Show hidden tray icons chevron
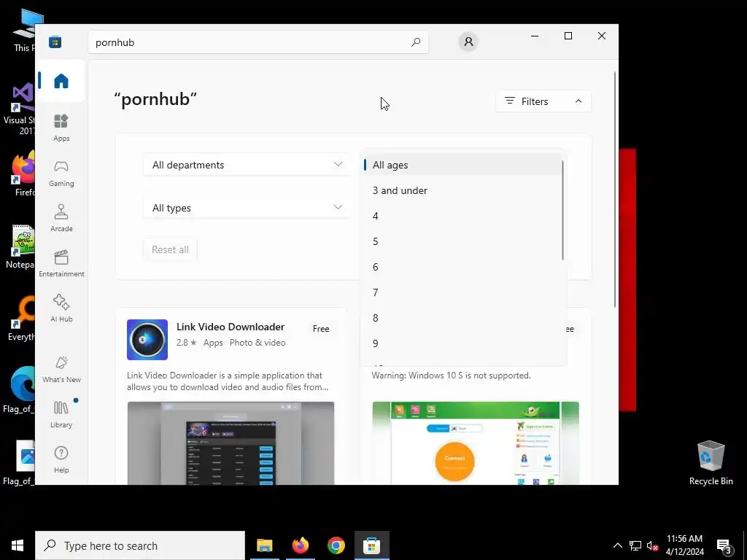 [617, 545]
